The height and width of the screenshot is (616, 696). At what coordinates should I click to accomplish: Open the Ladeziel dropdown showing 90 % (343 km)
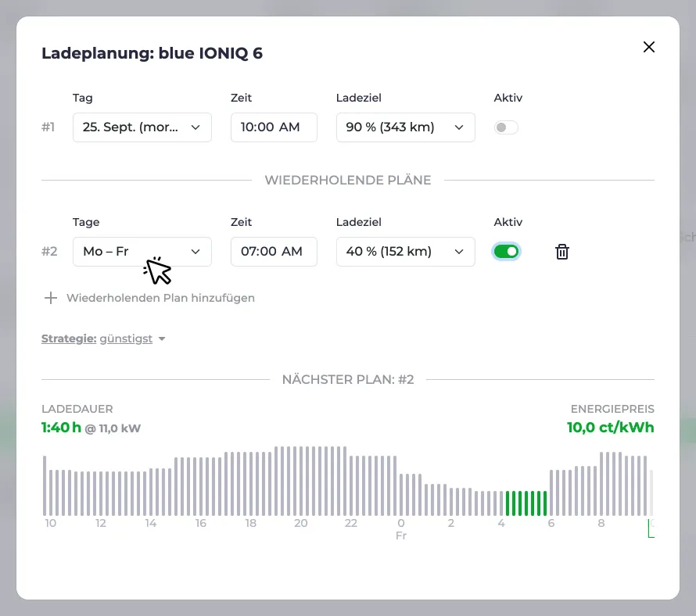point(405,127)
